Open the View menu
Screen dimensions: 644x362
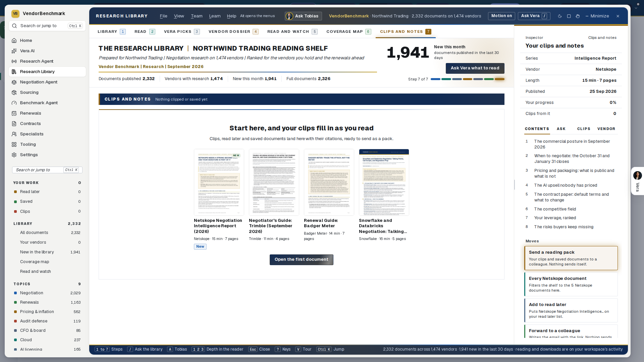click(x=179, y=16)
